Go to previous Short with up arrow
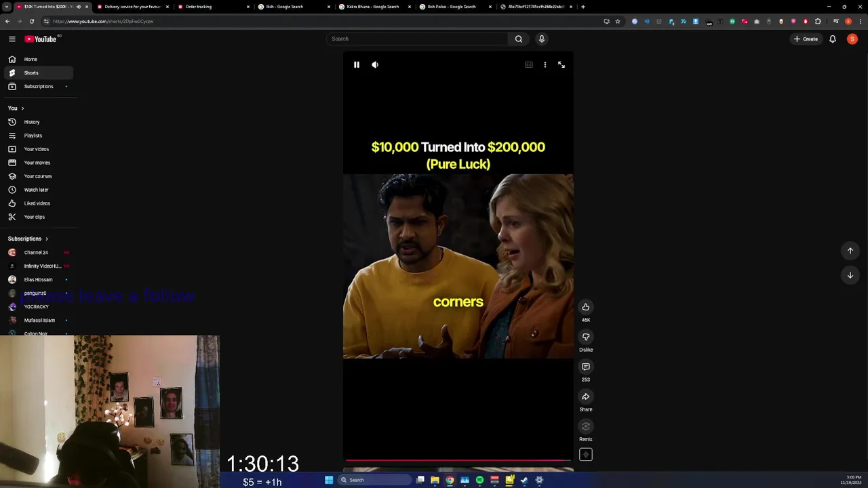Viewport: 868px width, 488px height. [x=850, y=251]
